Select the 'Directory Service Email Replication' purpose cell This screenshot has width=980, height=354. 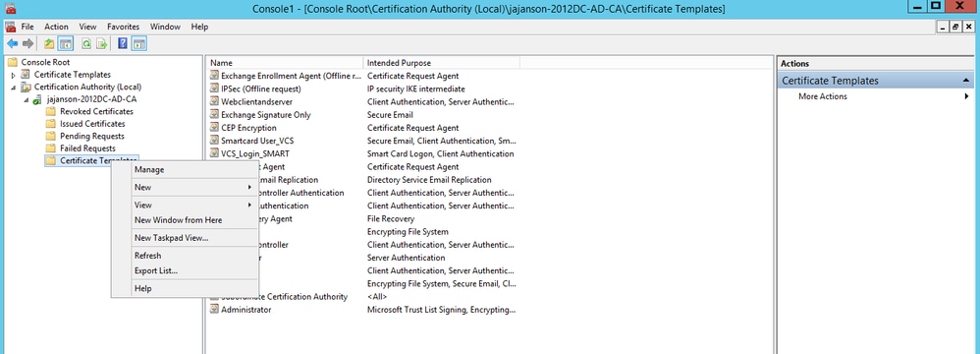(429, 180)
